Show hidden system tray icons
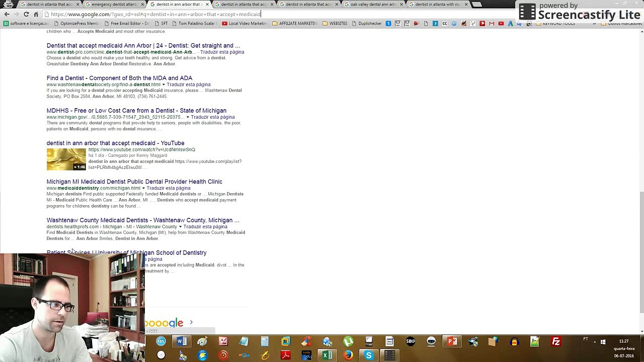Screen dimensions: 644x362 click(x=595, y=342)
